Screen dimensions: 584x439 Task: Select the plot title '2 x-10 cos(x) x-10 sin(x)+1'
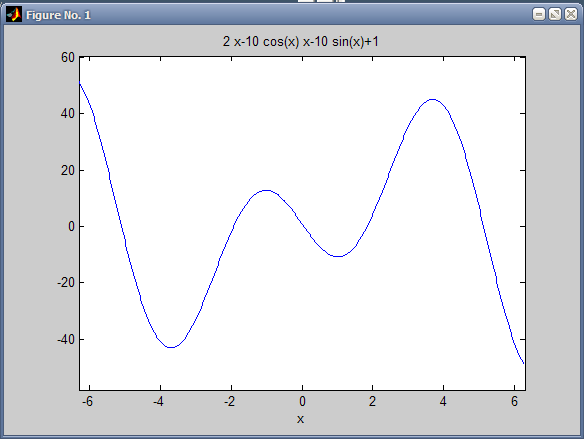pos(301,42)
